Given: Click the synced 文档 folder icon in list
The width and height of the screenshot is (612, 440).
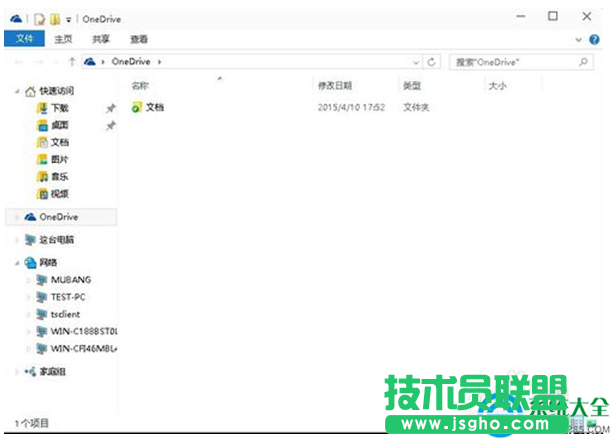Looking at the screenshot, I should (137, 107).
